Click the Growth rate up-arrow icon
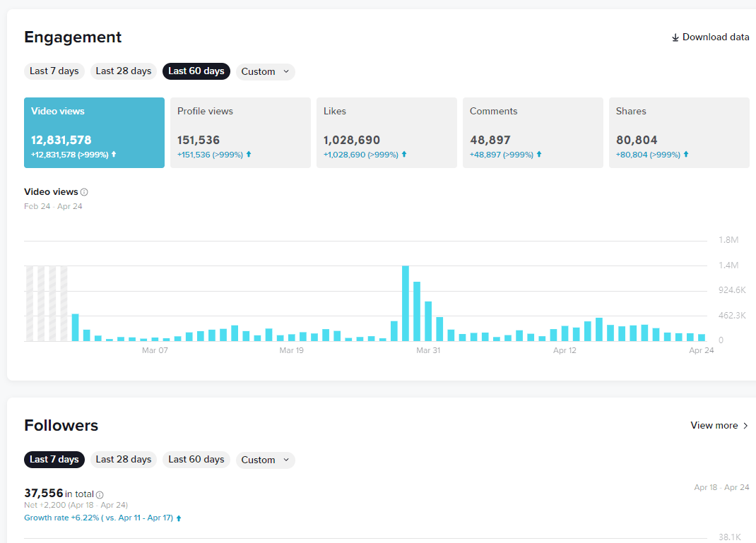The width and height of the screenshot is (756, 543). click(x=179, y=518)
